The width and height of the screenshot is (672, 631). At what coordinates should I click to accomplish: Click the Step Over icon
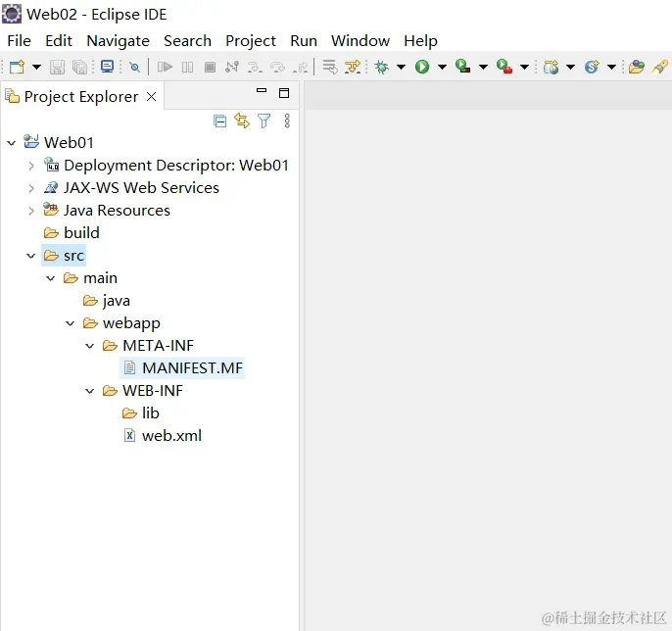coord(278,67)
